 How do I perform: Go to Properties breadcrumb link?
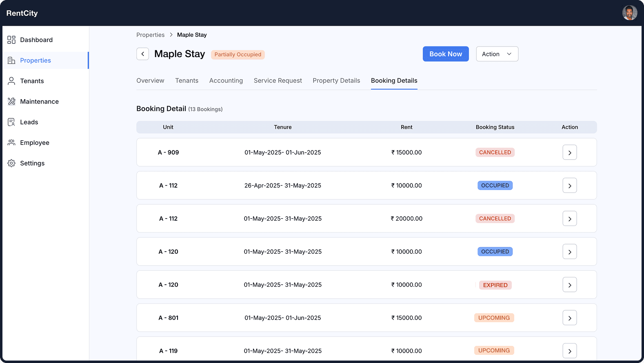(x=150, y=35)
